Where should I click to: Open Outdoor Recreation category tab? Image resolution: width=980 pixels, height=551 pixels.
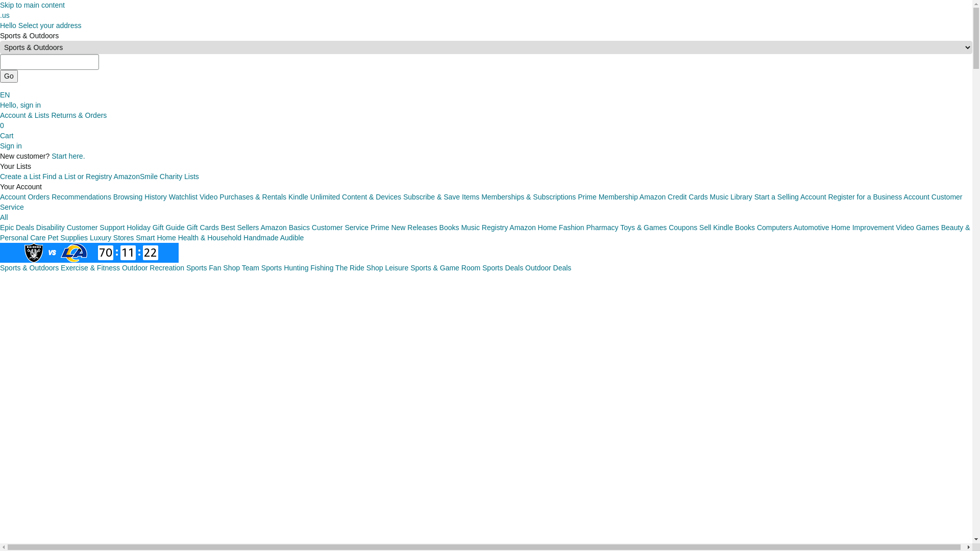coord(153,268)
